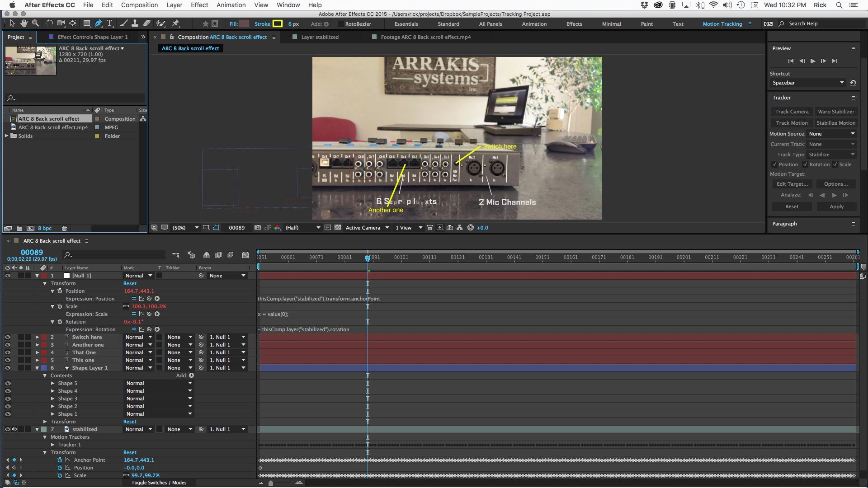Expand the Solids folder
Screen dimensions: 868x488
click(x=6, y=136)
